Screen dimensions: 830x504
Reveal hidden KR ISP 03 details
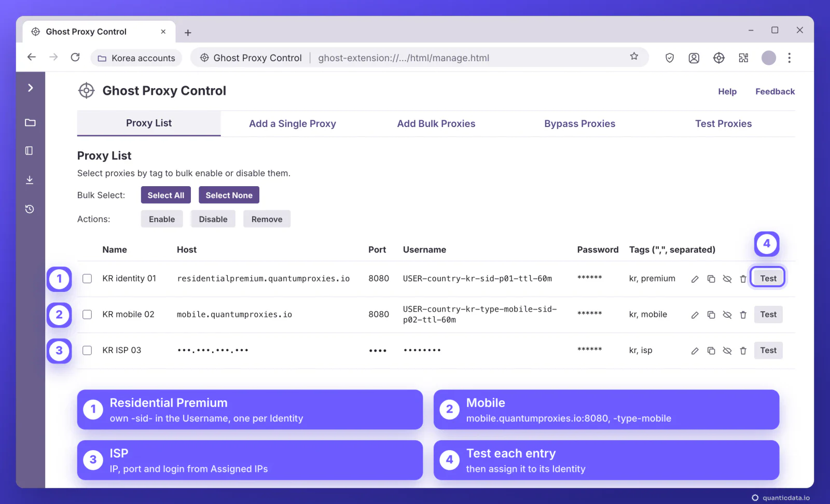tap(727, 351)
